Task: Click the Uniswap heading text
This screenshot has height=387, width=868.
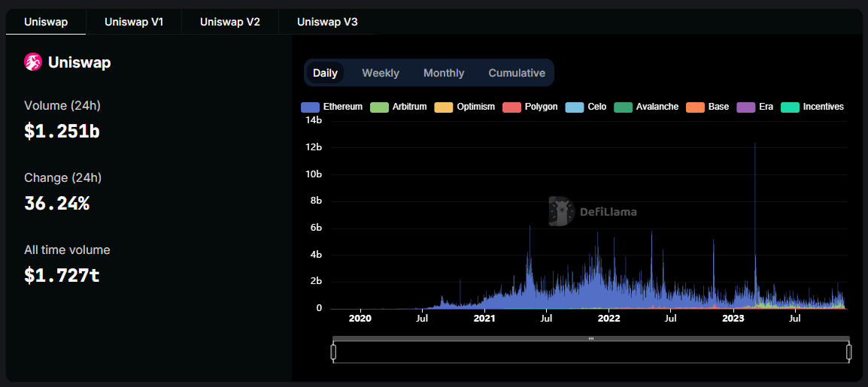Action: (x=79, y=63)
